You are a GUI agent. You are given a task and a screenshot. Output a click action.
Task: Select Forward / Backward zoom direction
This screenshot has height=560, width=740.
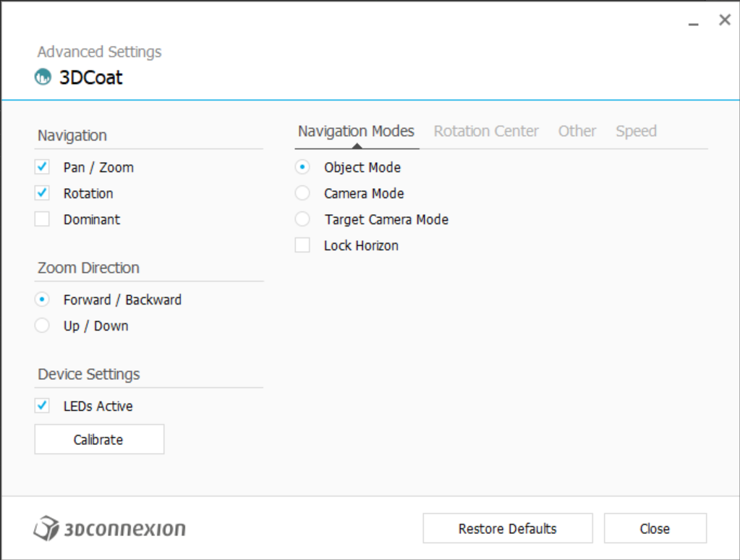(x=42, y=300)
